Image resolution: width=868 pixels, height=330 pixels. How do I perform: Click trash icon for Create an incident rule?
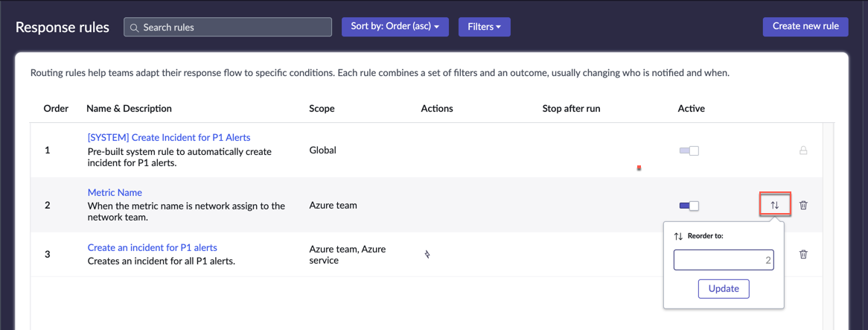click(803, 254)
